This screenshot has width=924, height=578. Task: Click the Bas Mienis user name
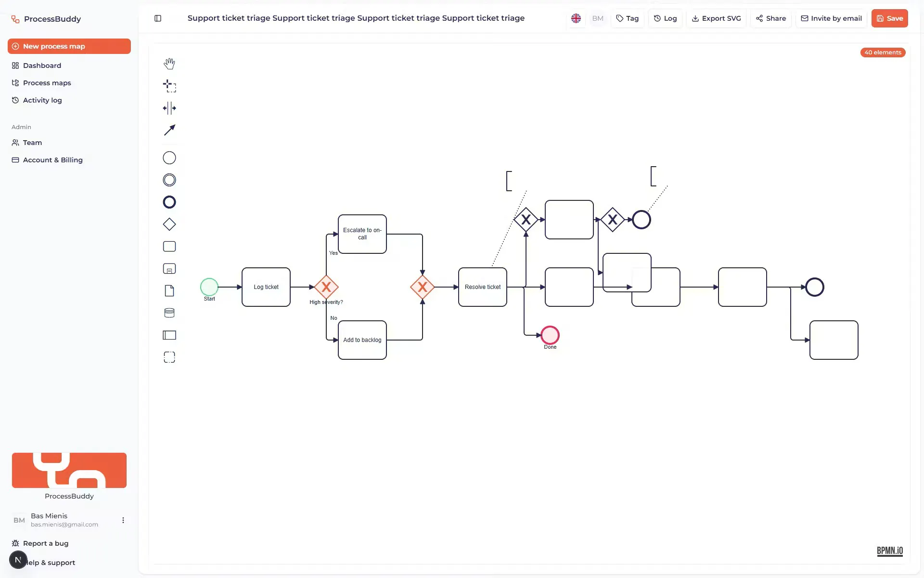tap(49, 516)
